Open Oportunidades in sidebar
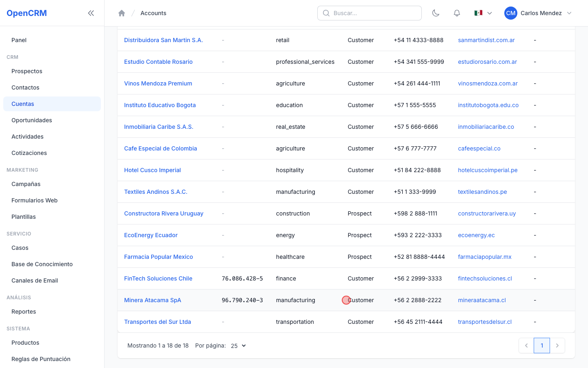This screenshot has height=368, width=588. (x=52, y=120)
